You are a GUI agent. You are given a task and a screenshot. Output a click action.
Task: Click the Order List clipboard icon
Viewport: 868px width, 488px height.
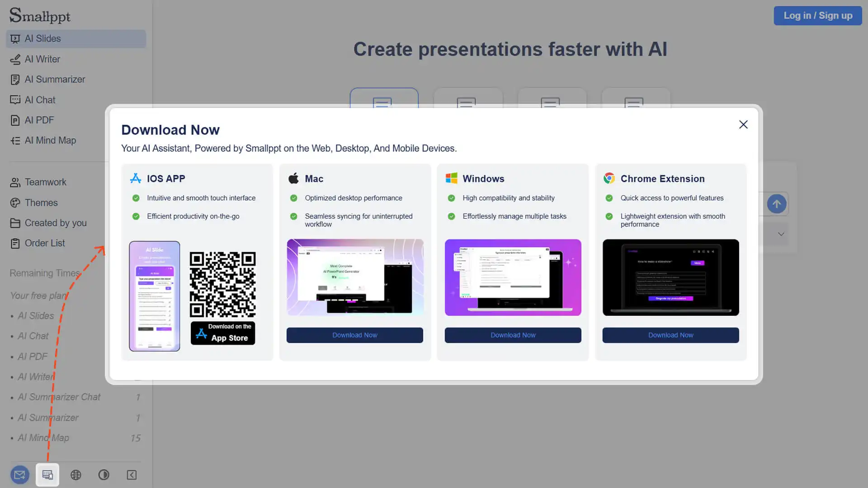[x=15, y=243]
